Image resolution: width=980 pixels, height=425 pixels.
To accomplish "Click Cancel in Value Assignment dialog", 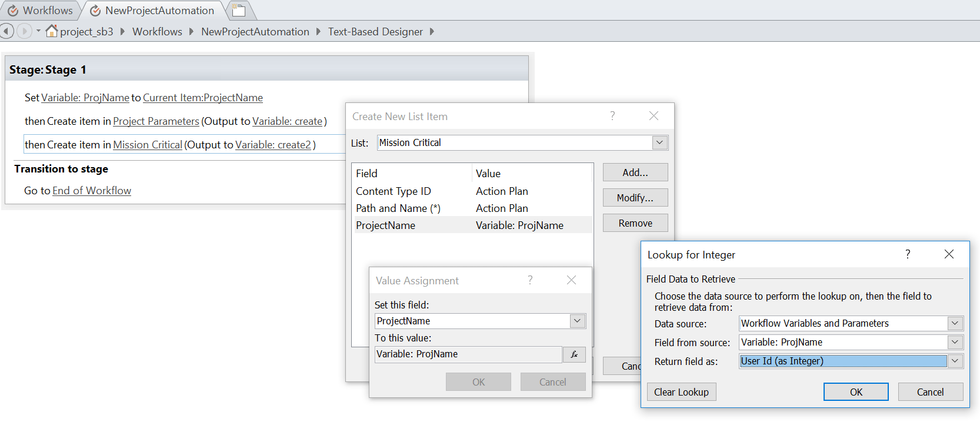I will [x=553, y=382].
